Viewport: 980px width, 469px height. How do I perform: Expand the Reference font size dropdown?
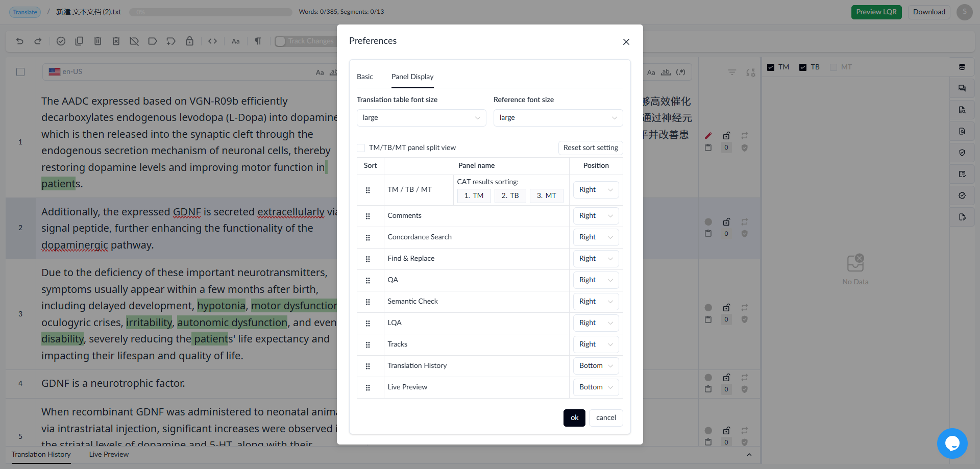coord(558,118)
